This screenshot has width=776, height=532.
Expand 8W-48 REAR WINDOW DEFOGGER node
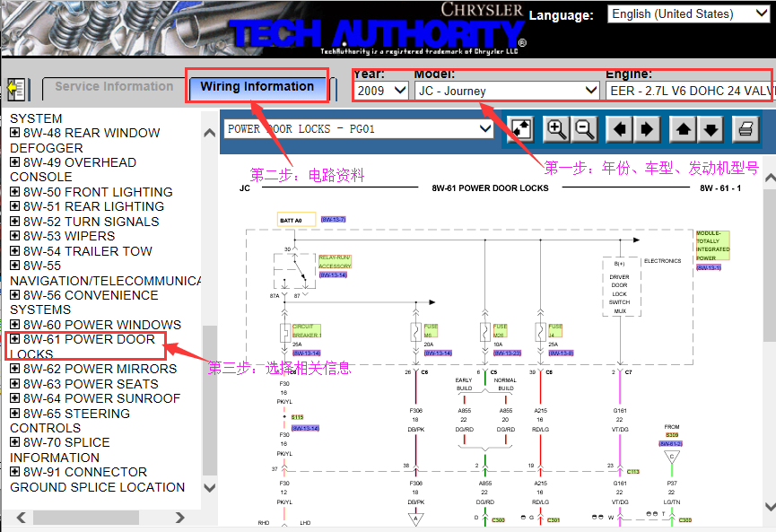point(15,133)
